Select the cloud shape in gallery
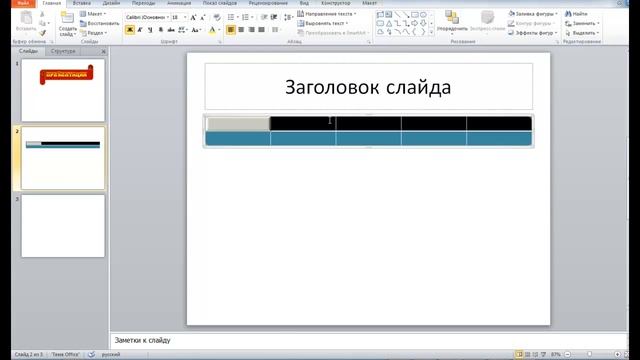This screenshot has height=360, width=640. (x=380, y=32)
